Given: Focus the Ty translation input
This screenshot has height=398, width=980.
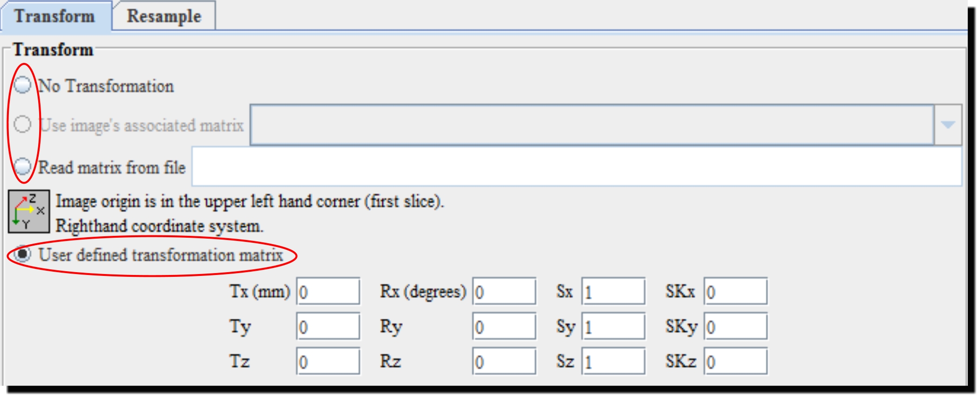Looking at the screenshot, I should click(328, 327).
